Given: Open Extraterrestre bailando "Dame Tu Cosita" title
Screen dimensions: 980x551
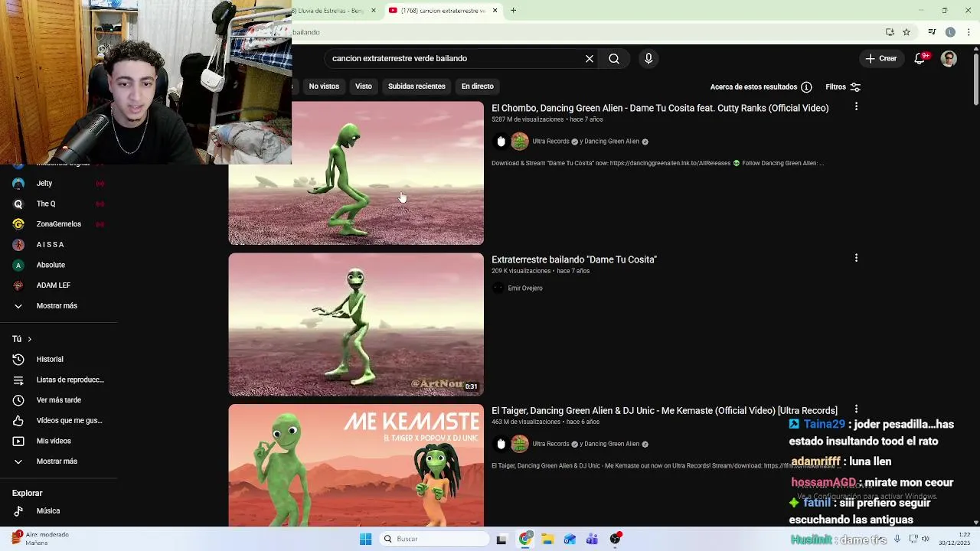Looking at the screenshot, I should (574, 259).
